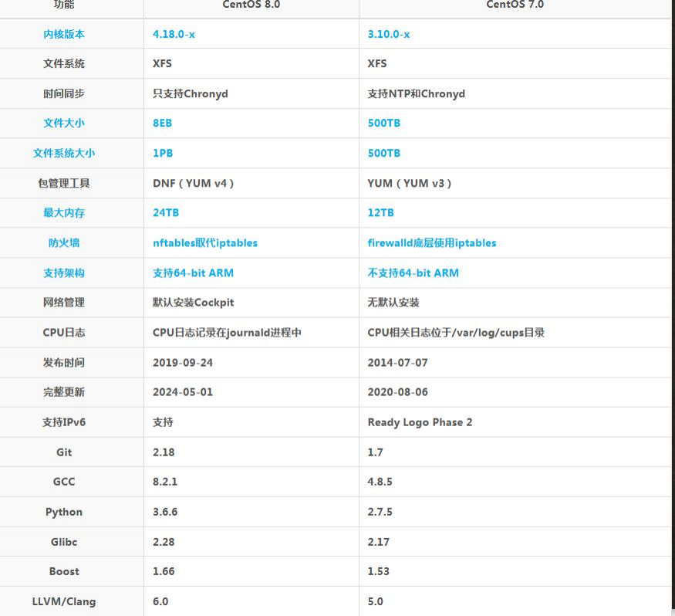This screenshot has height=616, width=675.
Task: Select the 'YUM (YUM v3)' cell
Action: [x=410, y=183]
